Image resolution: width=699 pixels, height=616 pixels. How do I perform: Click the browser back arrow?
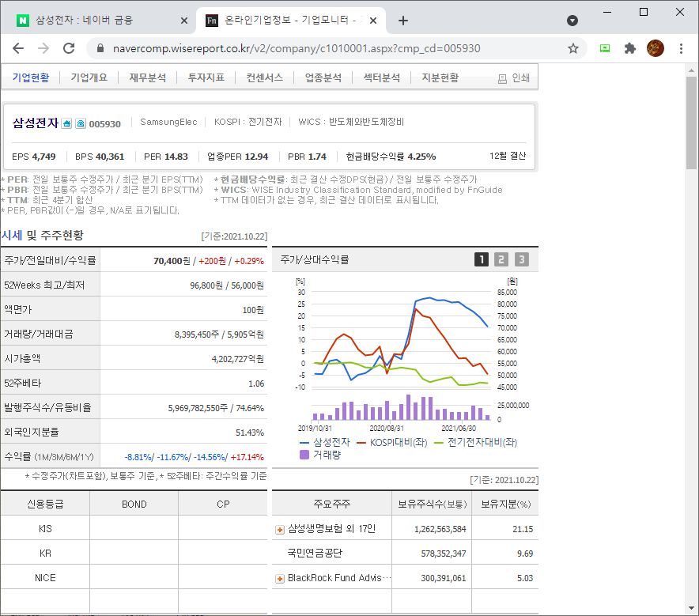18,48
